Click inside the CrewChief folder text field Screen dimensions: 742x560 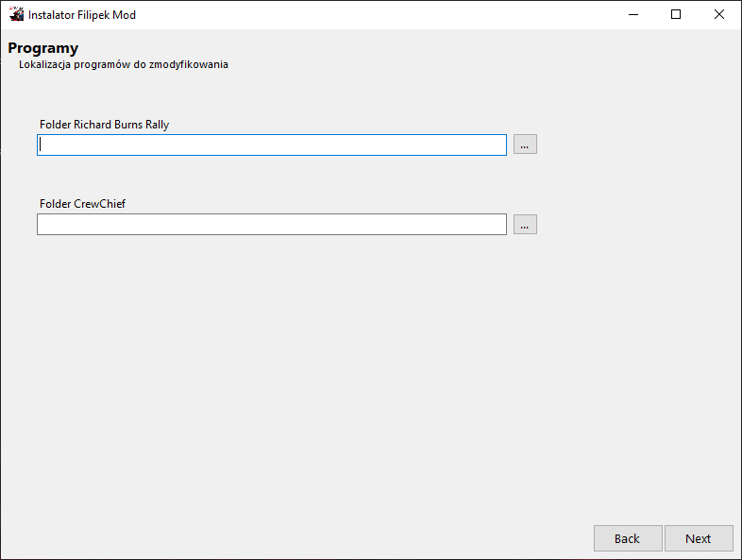click(272, 224)
